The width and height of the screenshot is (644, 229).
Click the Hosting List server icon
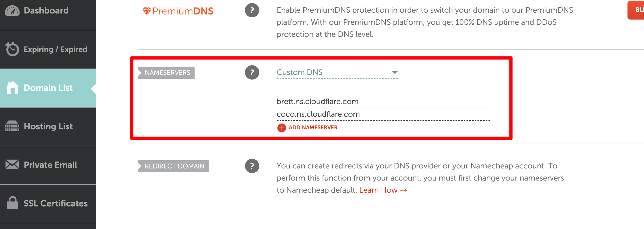(x=12, y=126)
